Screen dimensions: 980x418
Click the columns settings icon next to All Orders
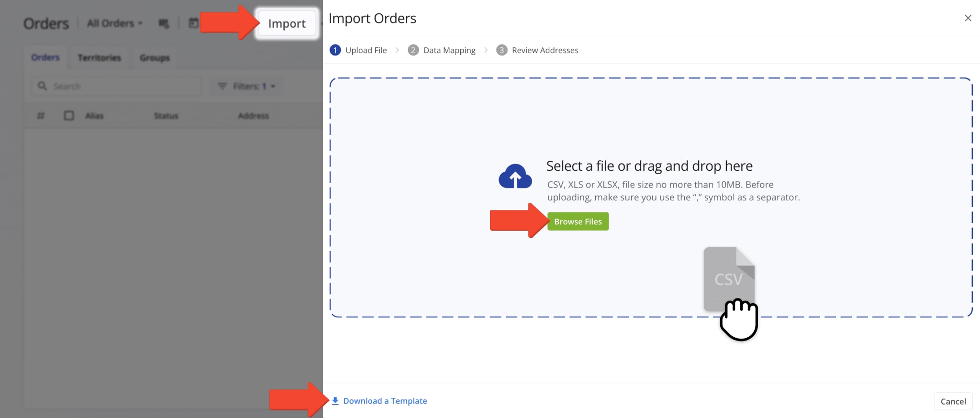coord(164,23)
